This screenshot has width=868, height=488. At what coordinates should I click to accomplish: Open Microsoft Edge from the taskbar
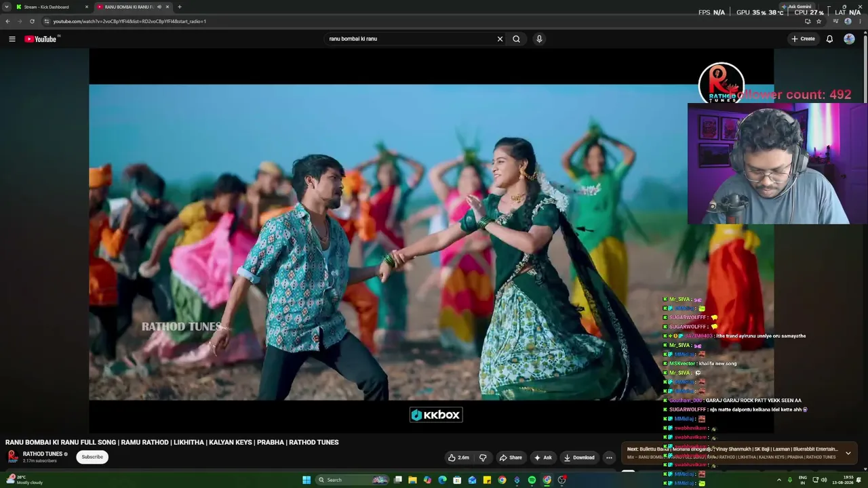(x=442, y=480)
